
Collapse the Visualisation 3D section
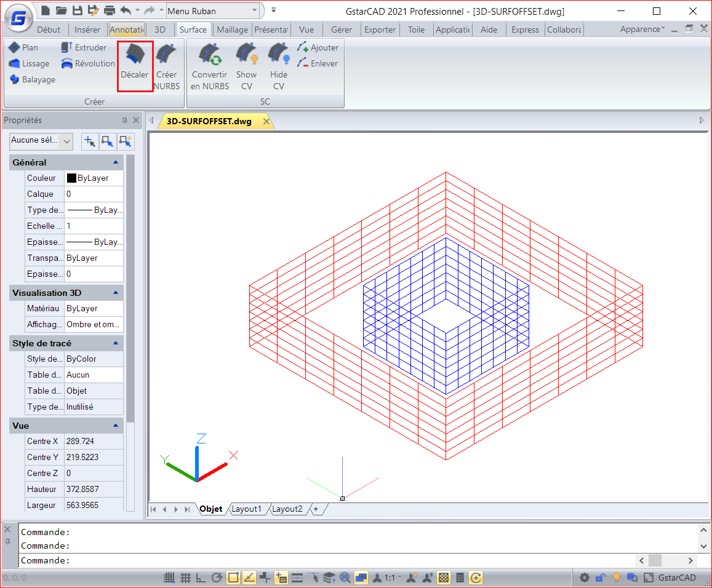pyautogui.click(x=115, y=293)
